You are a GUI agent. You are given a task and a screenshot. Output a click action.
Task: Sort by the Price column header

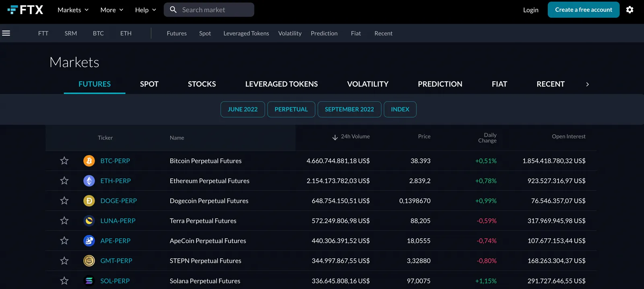point(424,136)
